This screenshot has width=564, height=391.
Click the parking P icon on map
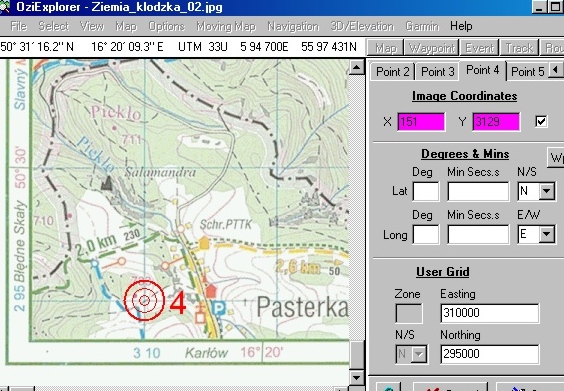219,308
